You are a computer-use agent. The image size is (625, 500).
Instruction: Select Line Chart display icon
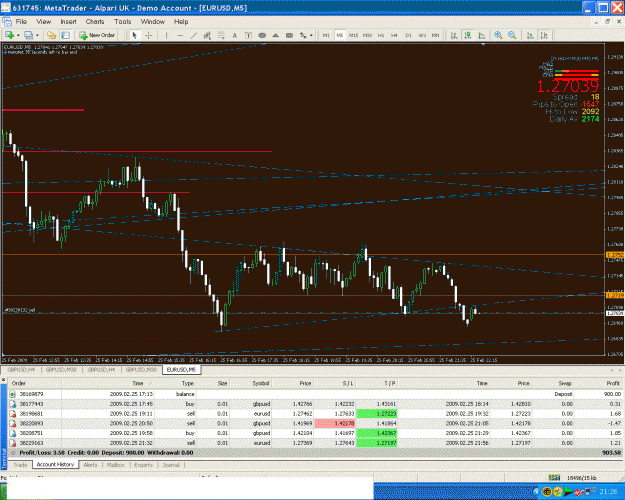482,35
